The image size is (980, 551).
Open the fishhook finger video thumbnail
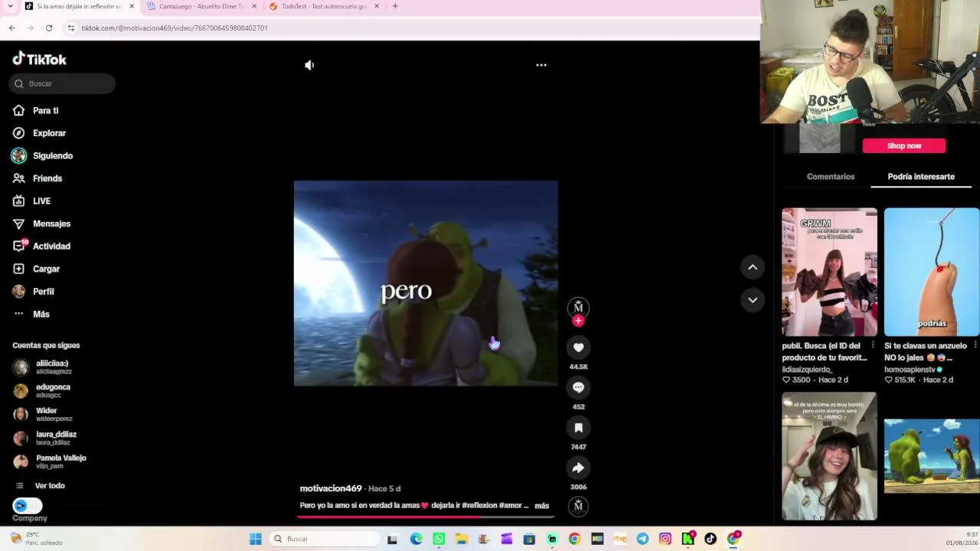click(932, 272)
